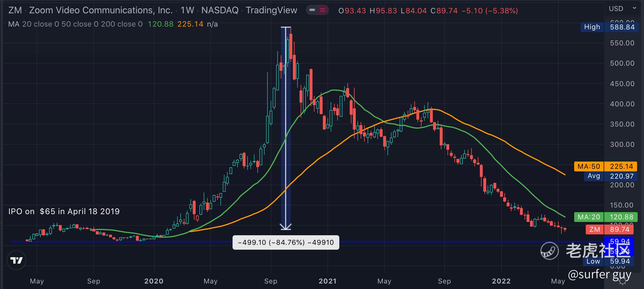Click the open value O93.43
The image size is (644, 289).
click(352, 11)
